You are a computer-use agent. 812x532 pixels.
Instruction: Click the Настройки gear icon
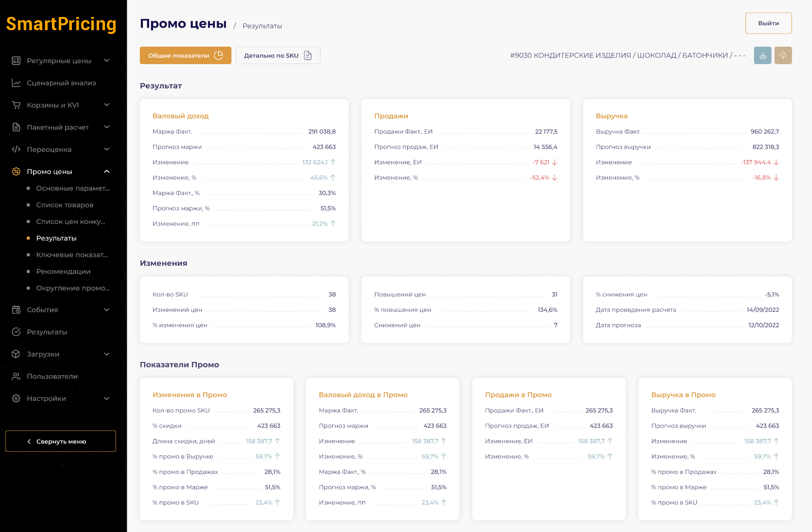pos(16,398)
